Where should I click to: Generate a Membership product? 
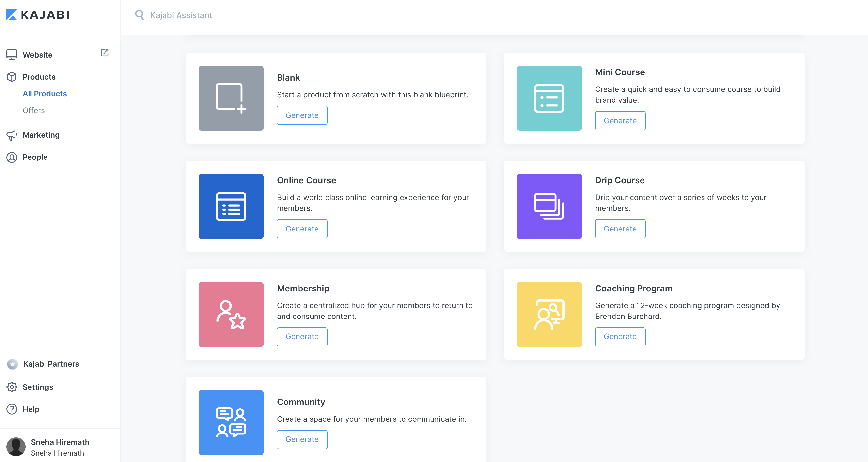pos(302,336)
